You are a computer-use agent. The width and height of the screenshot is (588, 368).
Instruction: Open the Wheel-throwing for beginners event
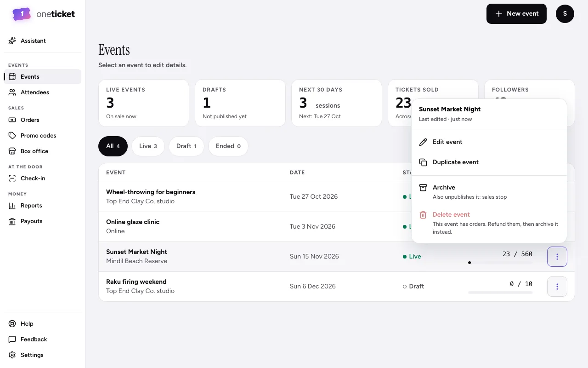[x=151, y=192]
